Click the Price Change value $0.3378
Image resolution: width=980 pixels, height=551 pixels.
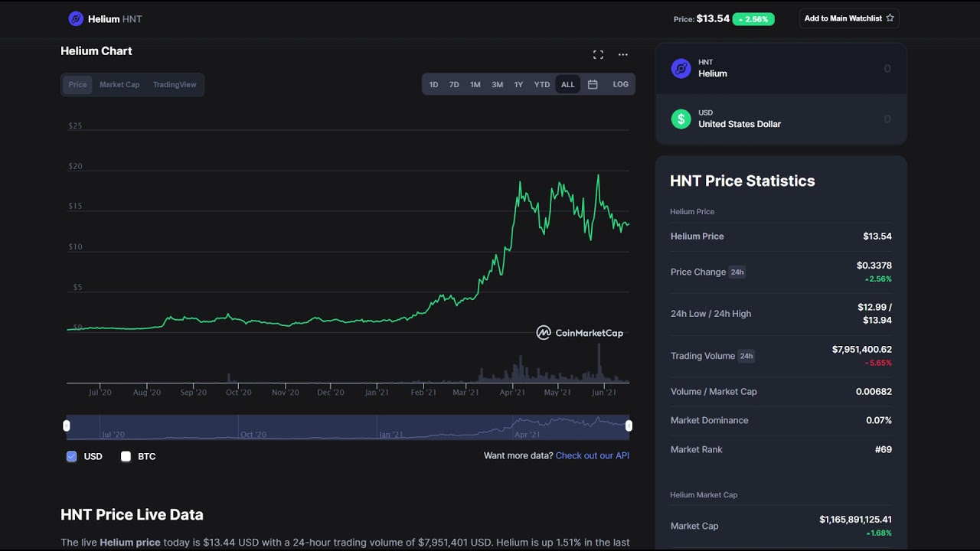[x=874, y=266]
